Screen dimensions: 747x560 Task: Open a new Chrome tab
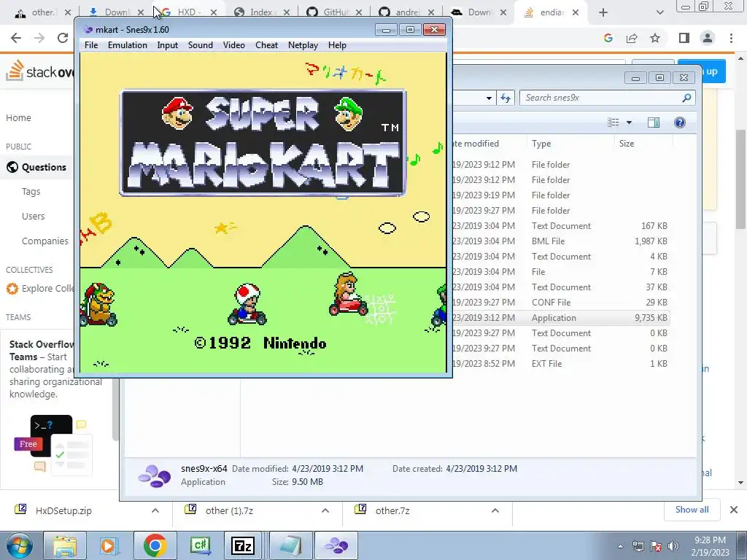pos(603,12)
